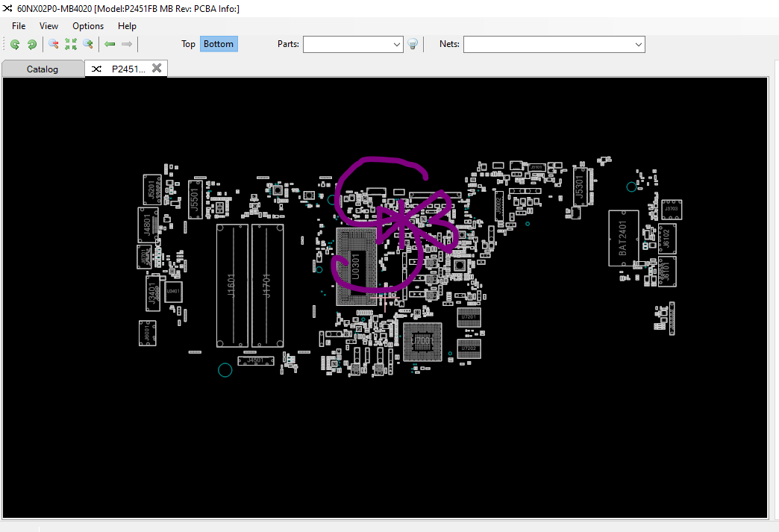
Task: Open the View menu
Action: pyautogui.click(x=49, y=26)
